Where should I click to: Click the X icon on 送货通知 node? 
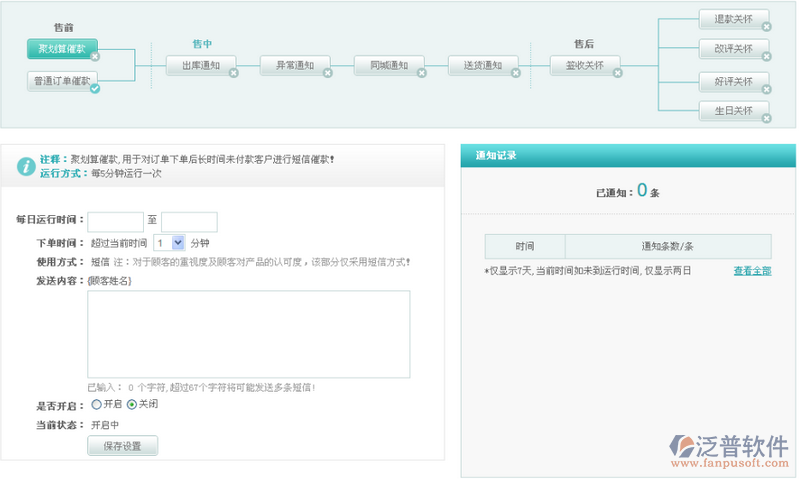pyautogui.click(x=515, y=73)
